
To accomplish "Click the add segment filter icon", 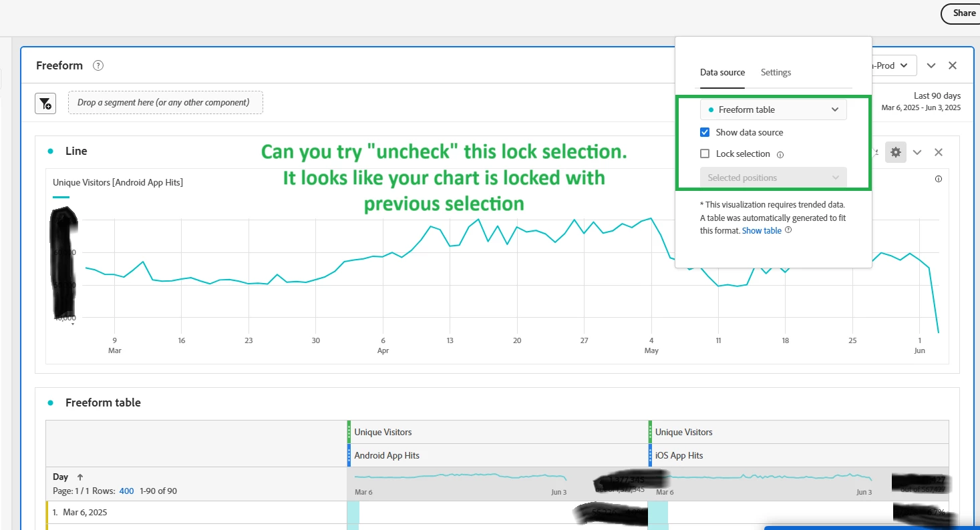I will [x=45, y=103].
